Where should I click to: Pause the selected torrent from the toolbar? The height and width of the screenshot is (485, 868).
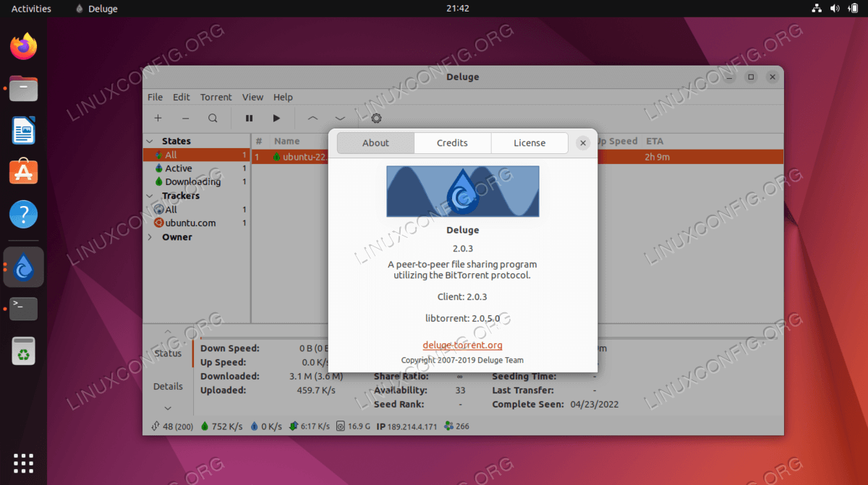(249, 118)
